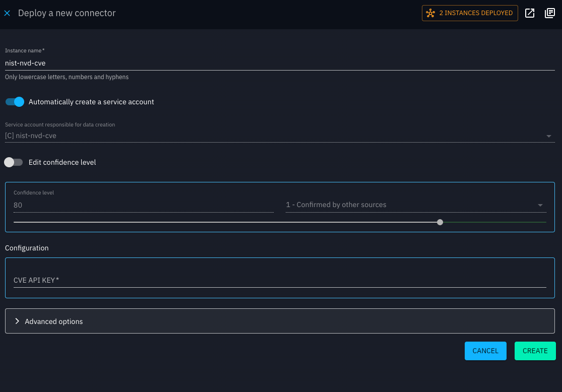The width and height of the screenshot is (562, 392).
Task: Click the Edit confidence level label text
Action: 62,162
